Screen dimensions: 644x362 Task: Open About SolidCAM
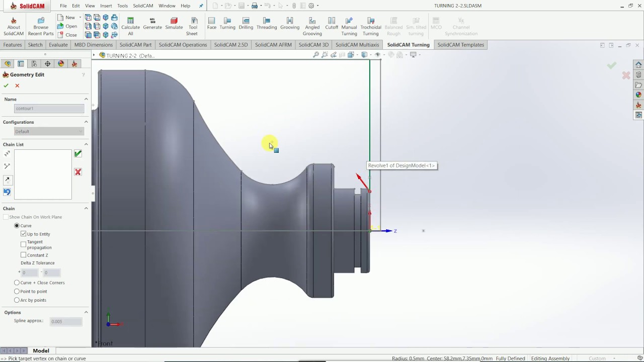click(14, 26)
